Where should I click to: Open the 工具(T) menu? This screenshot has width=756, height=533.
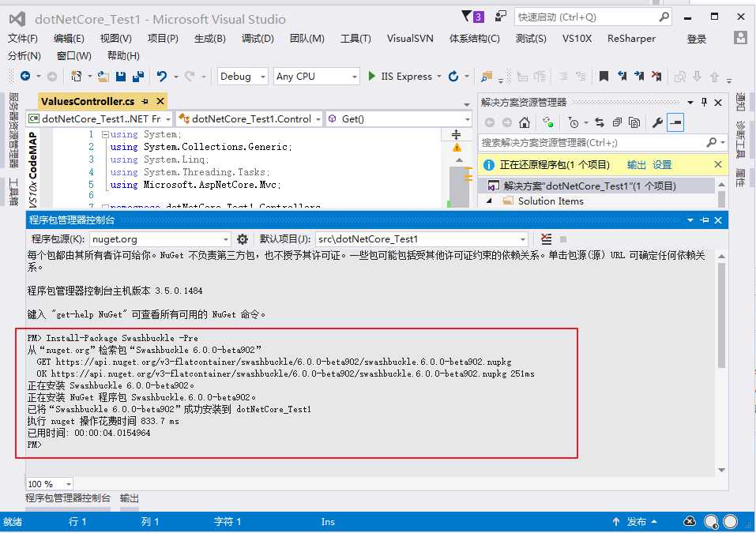click(355, 39)
